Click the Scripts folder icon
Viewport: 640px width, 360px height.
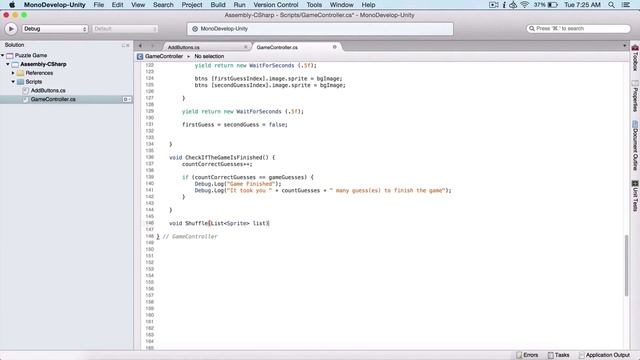(20, 82)
